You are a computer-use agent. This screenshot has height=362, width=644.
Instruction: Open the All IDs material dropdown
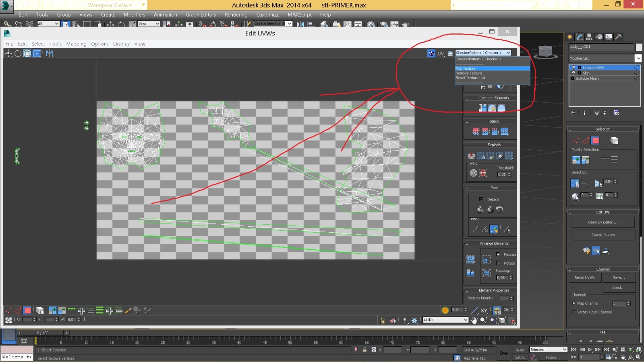pyautogui.click(x=445, y=320)
